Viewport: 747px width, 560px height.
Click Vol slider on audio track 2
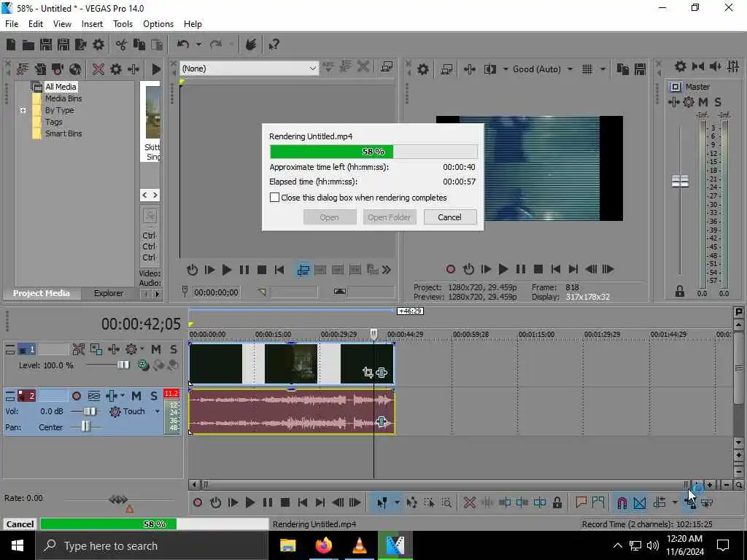90,411
